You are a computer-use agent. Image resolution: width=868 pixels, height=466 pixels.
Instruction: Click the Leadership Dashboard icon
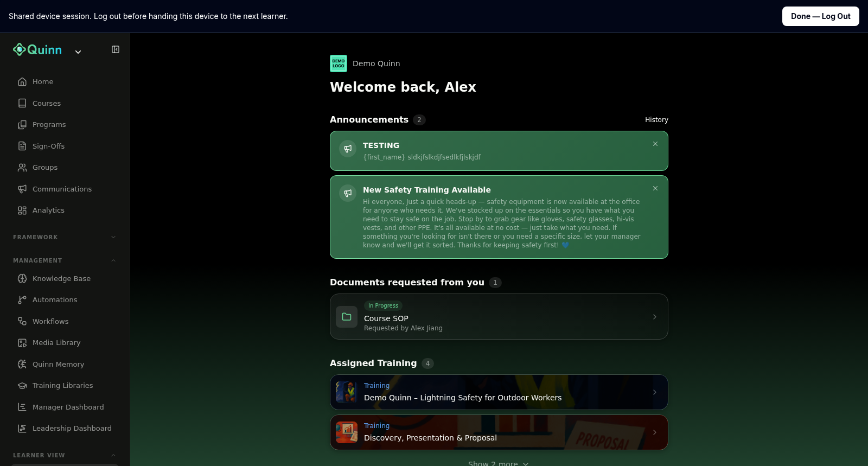click(x=22, y=429)
